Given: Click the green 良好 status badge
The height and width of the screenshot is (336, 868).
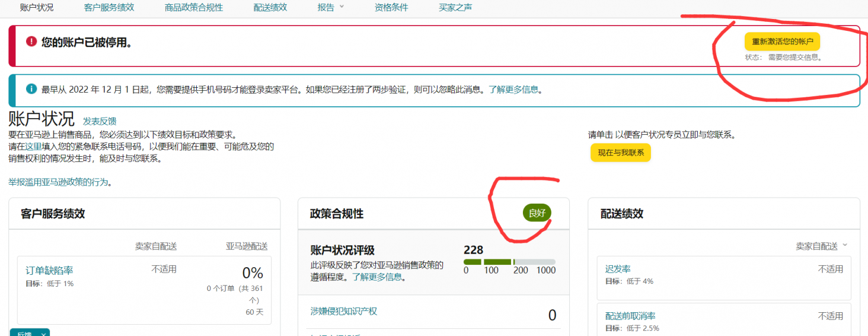Looking at the screenshot, I should click(537, 213).
